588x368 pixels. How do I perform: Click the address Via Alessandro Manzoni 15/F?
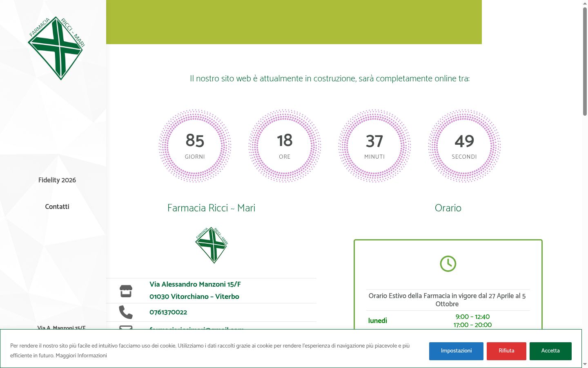click(x=195, y=285)
